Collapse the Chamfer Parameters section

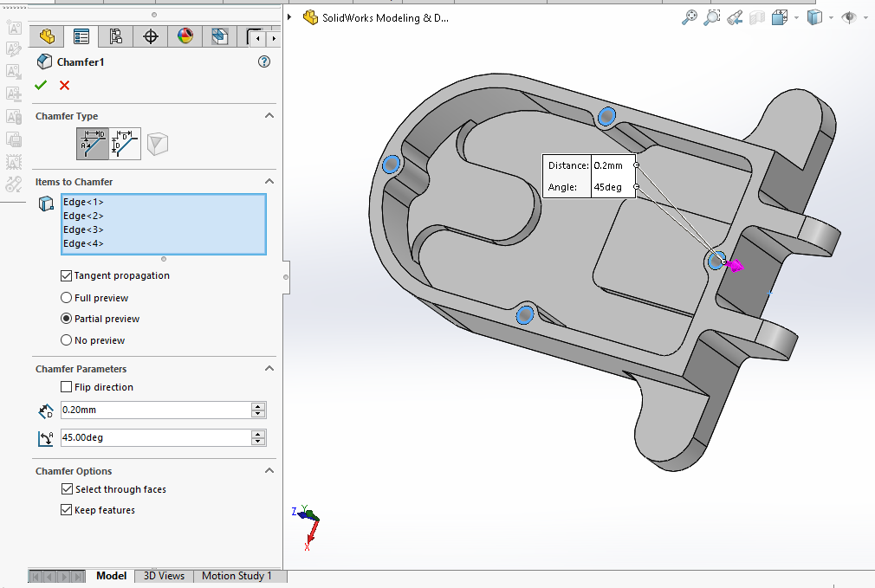(x=269, y=369)
